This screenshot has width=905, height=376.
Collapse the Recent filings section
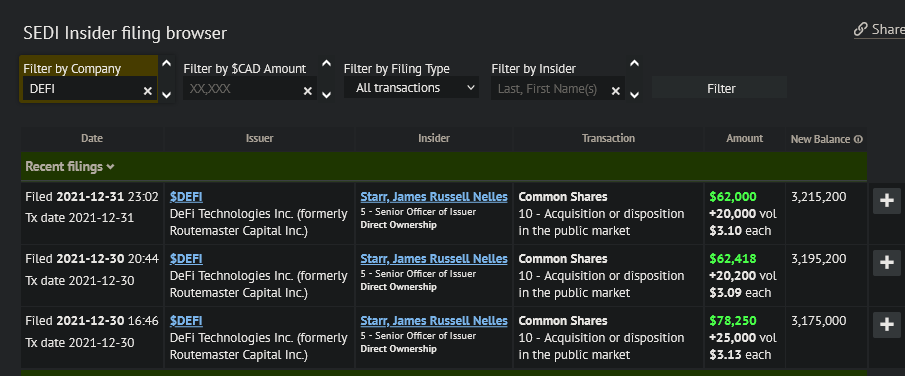pos(70,167)
